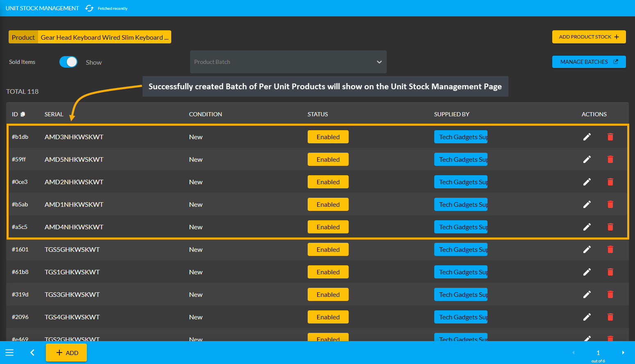Select ID #61b8 cell
This screenshot has width=635, height=364.
tap(20, 272)
